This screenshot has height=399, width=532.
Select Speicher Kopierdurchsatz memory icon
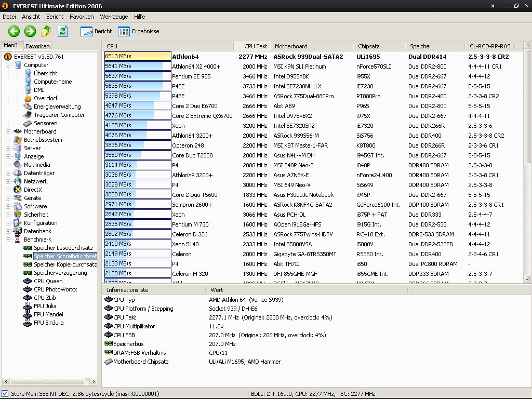28,264
